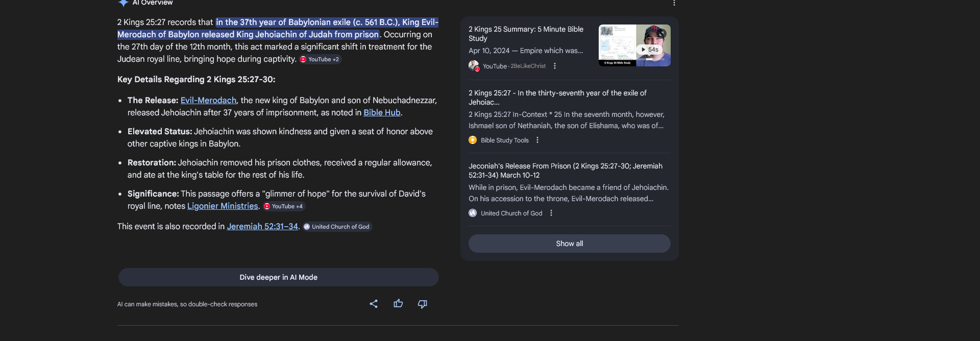
Task: Open the Ligonier Ministries link
Action: pos(223,206)
